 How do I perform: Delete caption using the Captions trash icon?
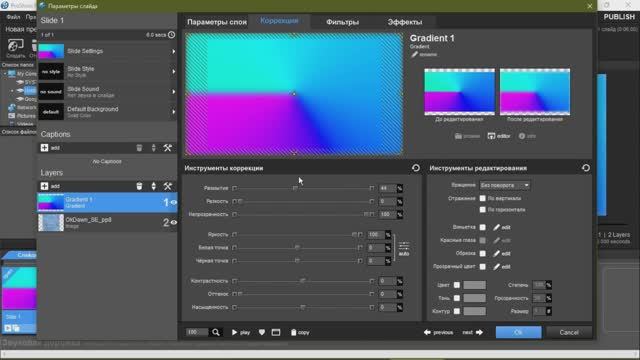[x=139, y=148]
